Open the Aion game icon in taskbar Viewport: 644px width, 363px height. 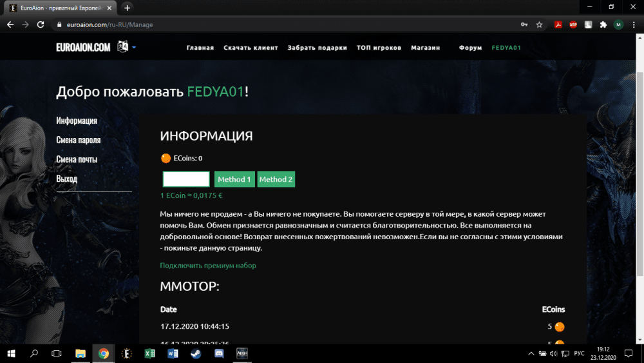click(x=241, y=353)
